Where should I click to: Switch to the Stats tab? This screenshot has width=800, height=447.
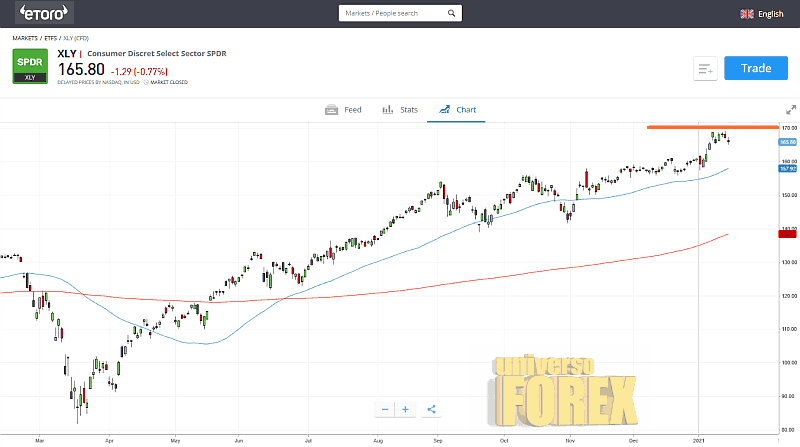pyautogui.click(x=400, y=109)
